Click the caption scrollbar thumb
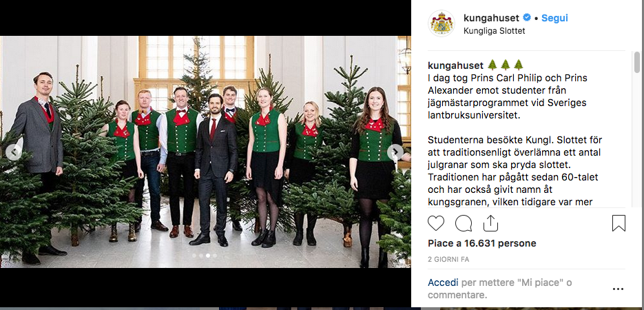644x310 pixels. tap(636, 61)
